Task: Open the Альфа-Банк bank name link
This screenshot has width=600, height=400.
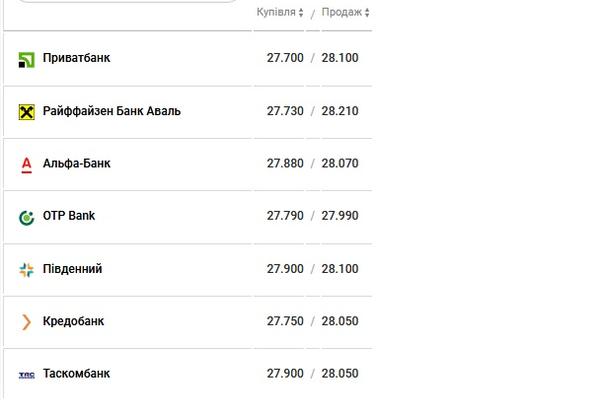Action: pyautogui.click(x=77, y=163)
